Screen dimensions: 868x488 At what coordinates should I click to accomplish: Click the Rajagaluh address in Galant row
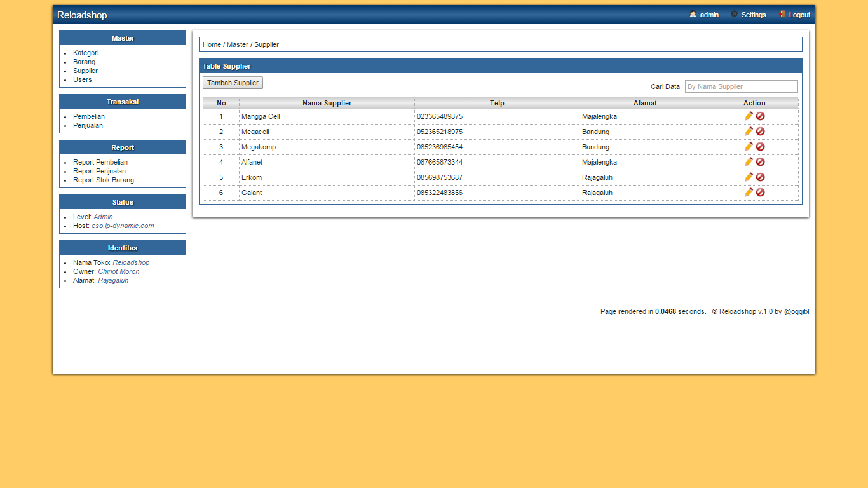[597, 193]
